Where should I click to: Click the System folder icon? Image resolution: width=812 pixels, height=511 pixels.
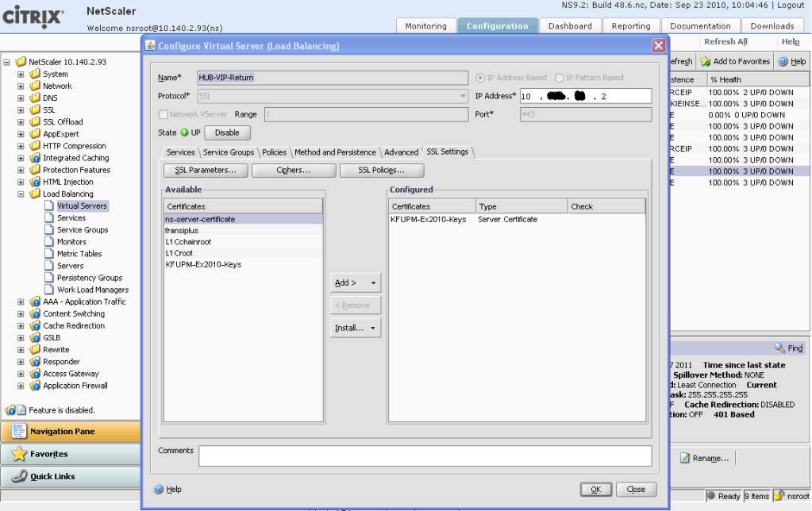click(35, 74)
